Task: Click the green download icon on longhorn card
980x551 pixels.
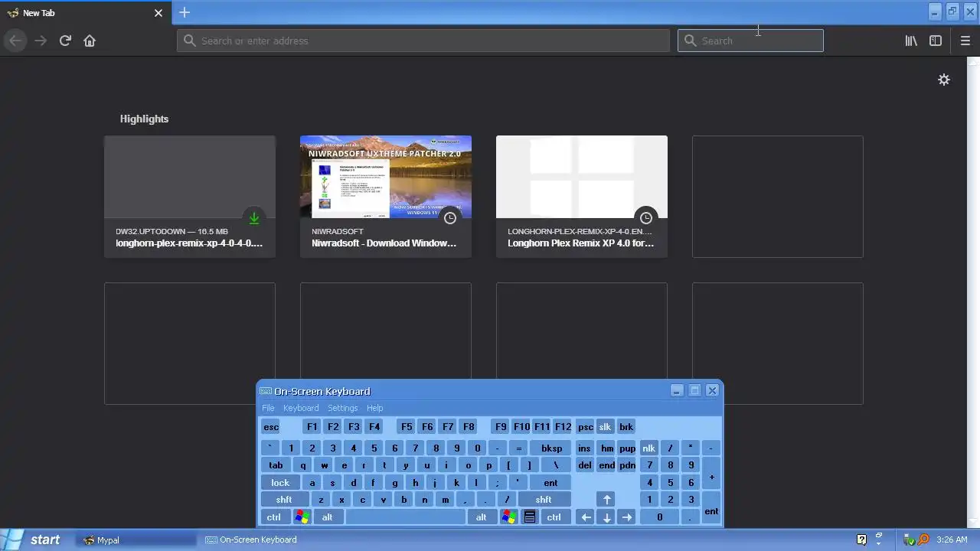Action: [254, 218]
